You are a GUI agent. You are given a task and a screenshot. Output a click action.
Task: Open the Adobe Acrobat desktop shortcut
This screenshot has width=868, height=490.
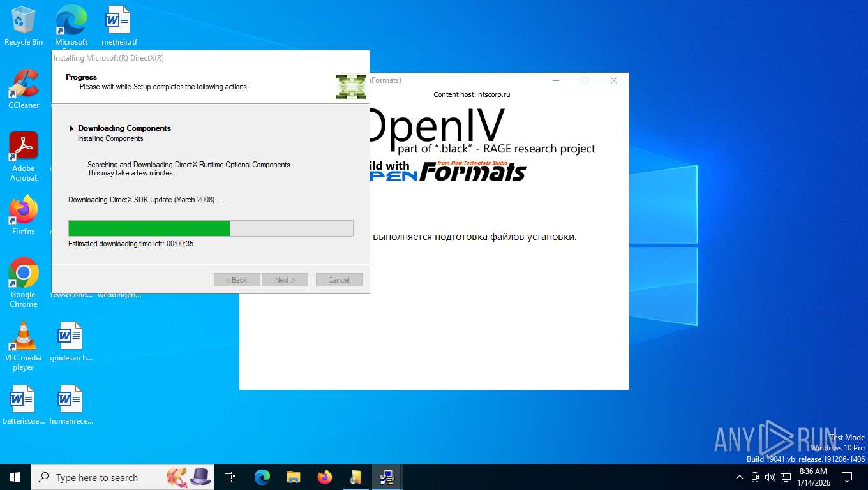pyautogui.click(x=24, y=157)
